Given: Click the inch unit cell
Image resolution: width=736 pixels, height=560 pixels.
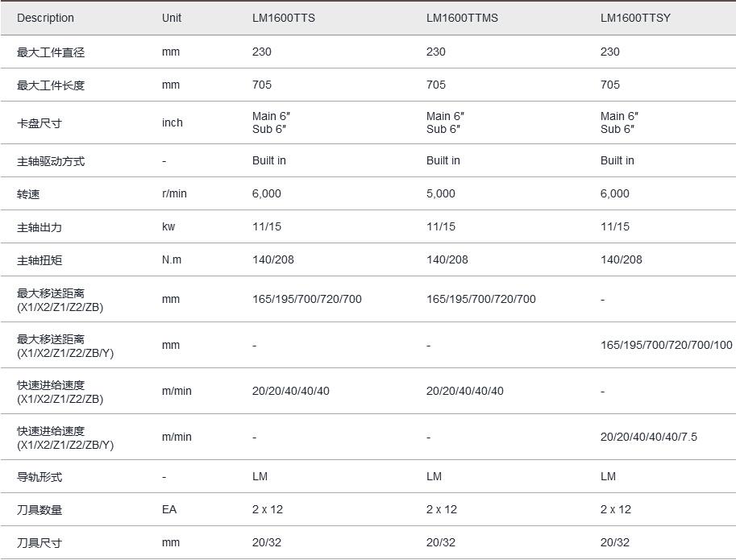Looking at the screenshot, I should 173,122.
